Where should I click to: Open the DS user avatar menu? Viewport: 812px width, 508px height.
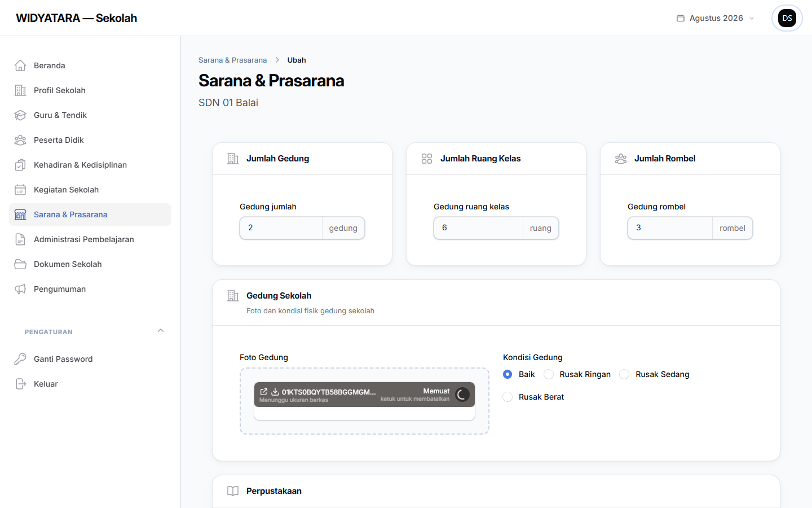787,18
